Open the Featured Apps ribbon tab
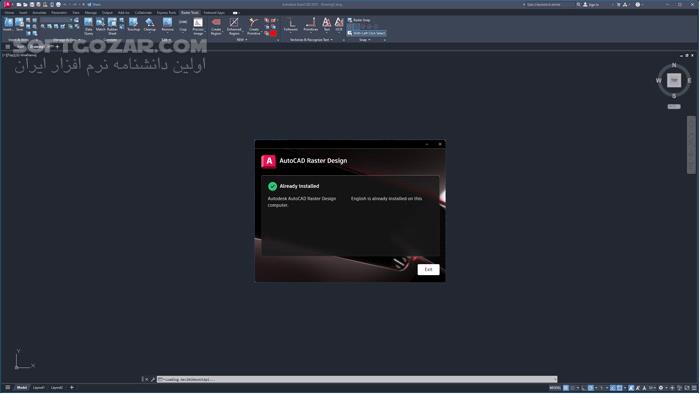The height and width of the screenshot is (394, 700). tap(214, 12)
